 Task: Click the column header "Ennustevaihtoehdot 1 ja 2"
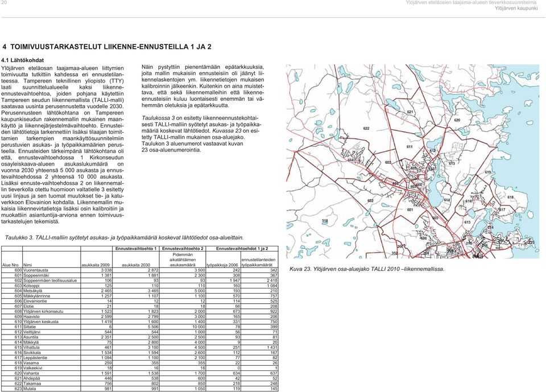point(242,249)
